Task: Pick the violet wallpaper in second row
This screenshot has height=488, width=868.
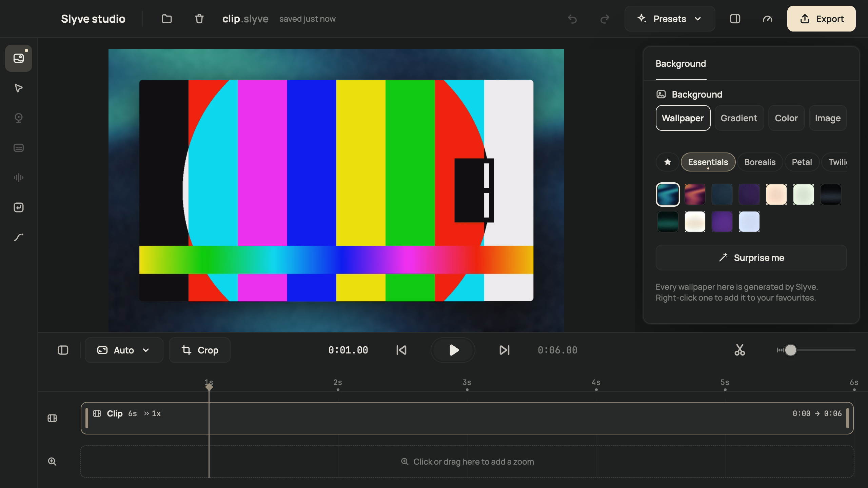Action: [722, 222]
